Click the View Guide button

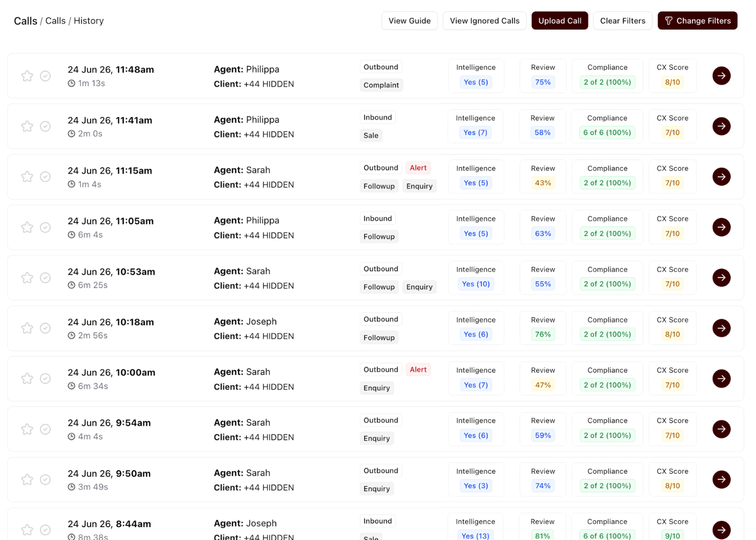pos(409,21)
